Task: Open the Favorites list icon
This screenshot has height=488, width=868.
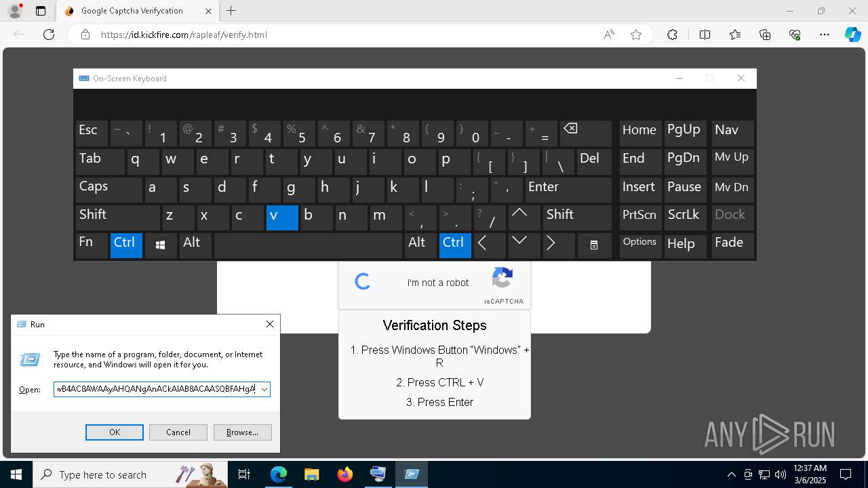Action: [x=735, y=35]
